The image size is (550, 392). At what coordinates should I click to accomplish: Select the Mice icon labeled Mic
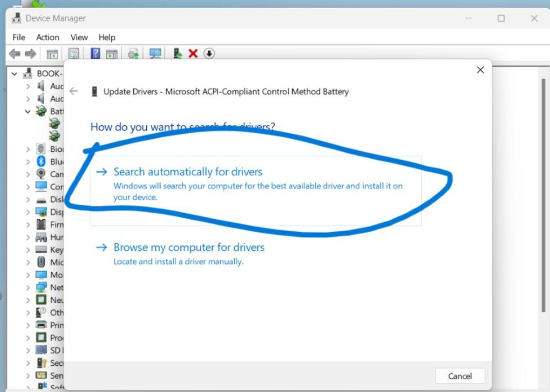(x=41, y=262)
